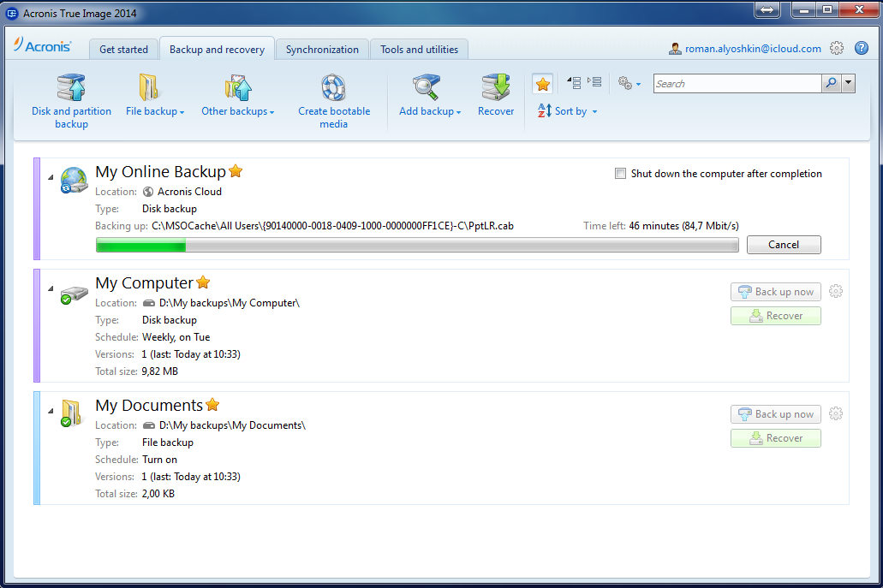883x588 pixels.
Task: Enable Shut down the computer after completion
Action: (x=620, y=173)
